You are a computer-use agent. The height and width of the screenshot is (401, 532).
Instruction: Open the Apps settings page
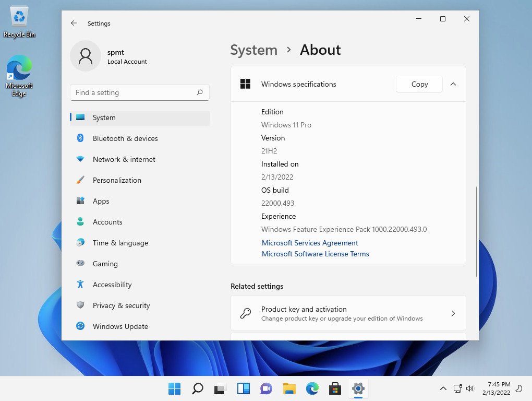pyautogui.click(x=140, y=201)
